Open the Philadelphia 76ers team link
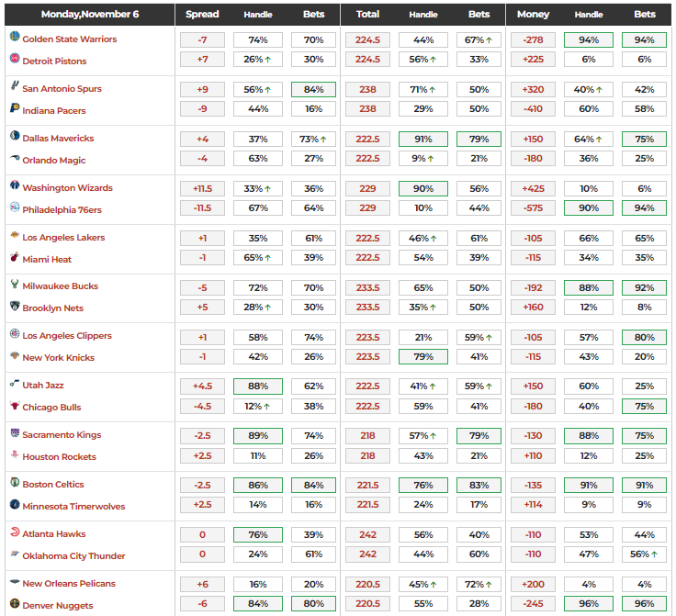The image size is (676, 616). coord(62,210)
